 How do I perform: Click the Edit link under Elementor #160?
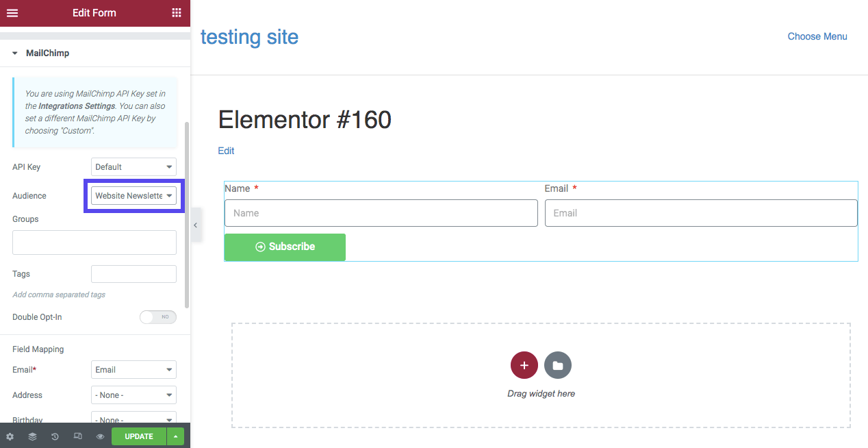(226, 150)
